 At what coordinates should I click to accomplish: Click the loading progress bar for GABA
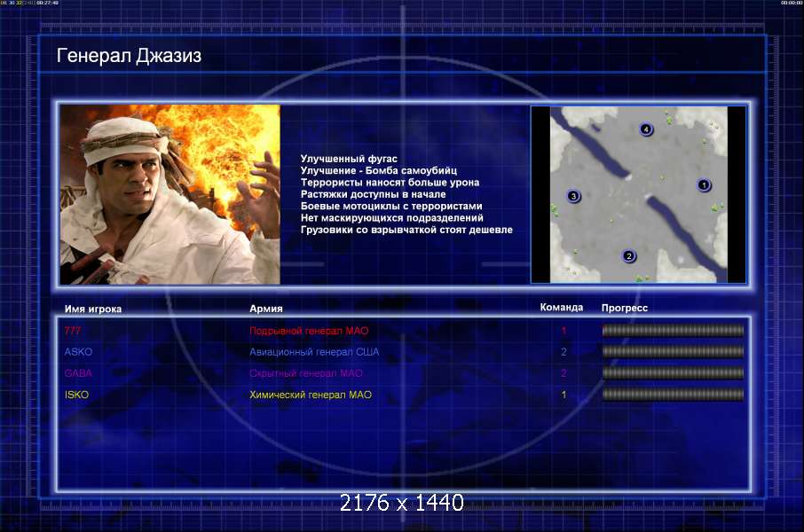tap(673, 373)
